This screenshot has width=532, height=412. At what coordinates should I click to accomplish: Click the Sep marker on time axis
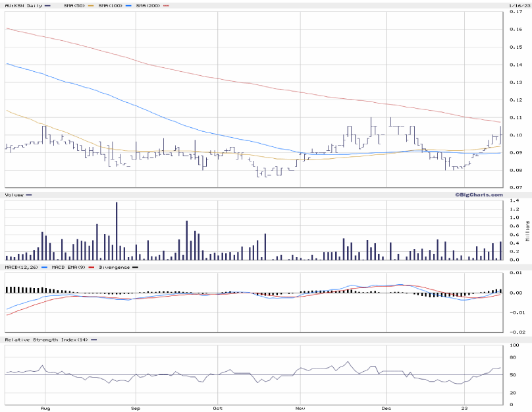click(x=135, y=408)
